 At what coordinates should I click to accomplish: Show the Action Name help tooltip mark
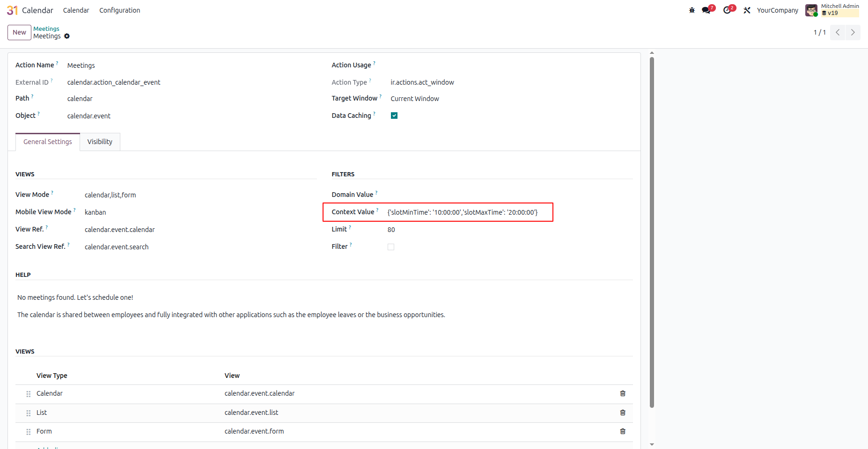[x=57, y=63]
